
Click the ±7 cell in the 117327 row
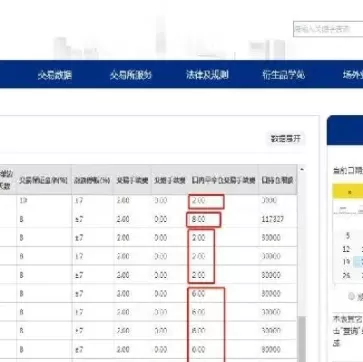tap(79, 220)
